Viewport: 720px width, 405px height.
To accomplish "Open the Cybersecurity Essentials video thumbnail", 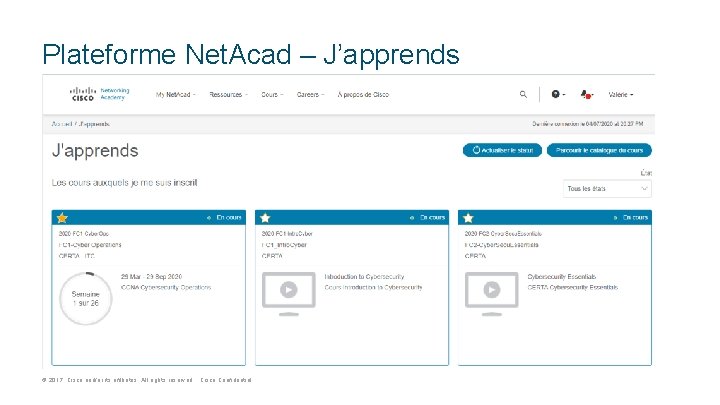I will 491,294.
